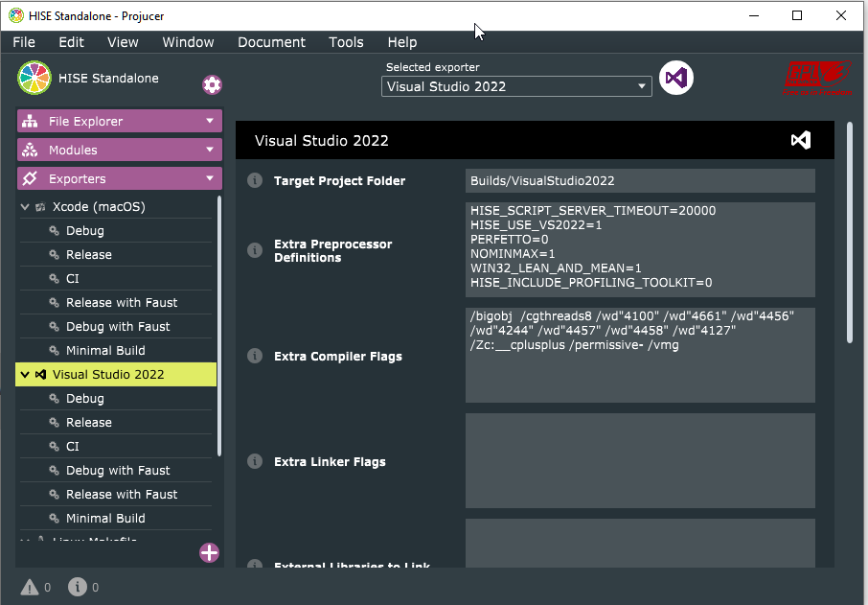Open the Document menu

coord(271,42)
